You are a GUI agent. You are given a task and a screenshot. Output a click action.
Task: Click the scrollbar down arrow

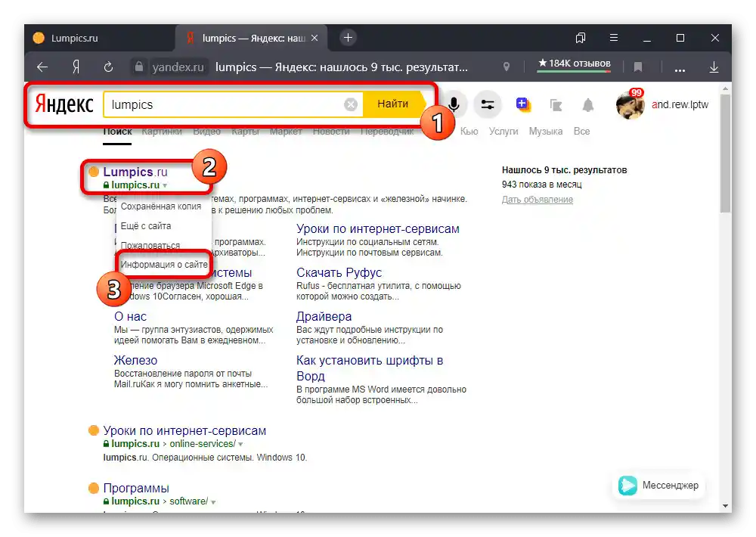coord(726,506)
